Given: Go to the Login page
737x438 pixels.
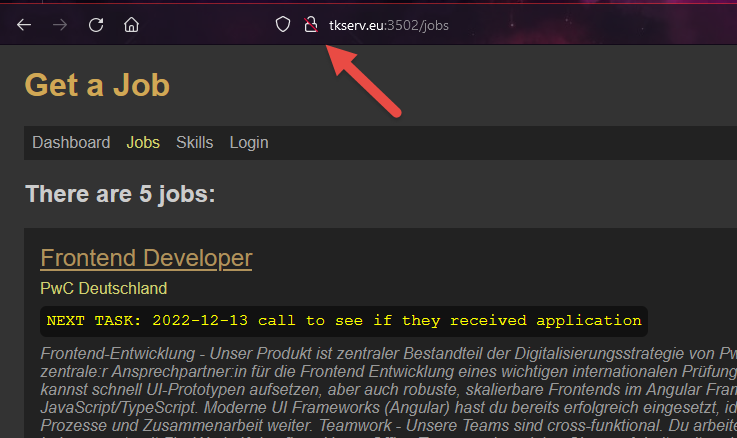Looking at the screenshot, I should 249,143.
